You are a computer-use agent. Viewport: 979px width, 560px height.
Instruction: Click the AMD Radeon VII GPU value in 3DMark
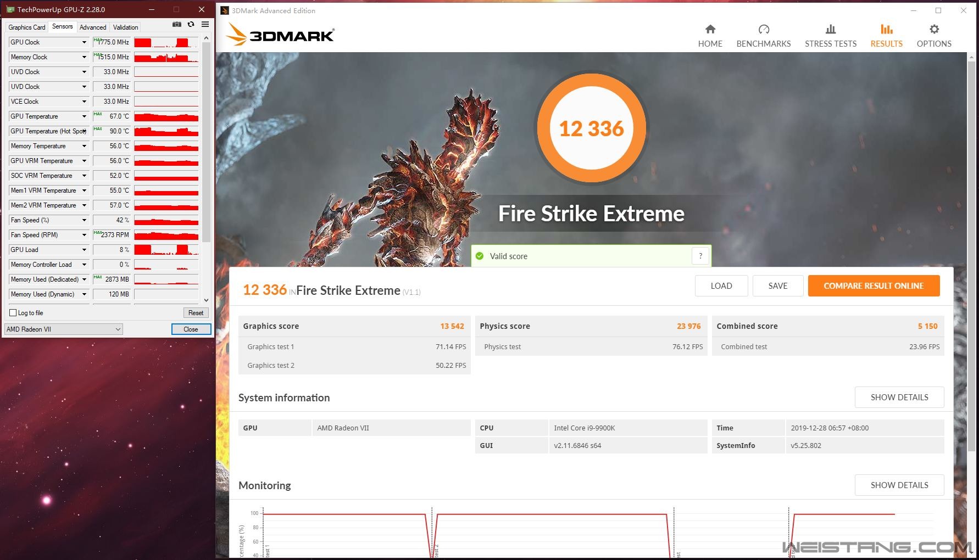tap(343, 428)
